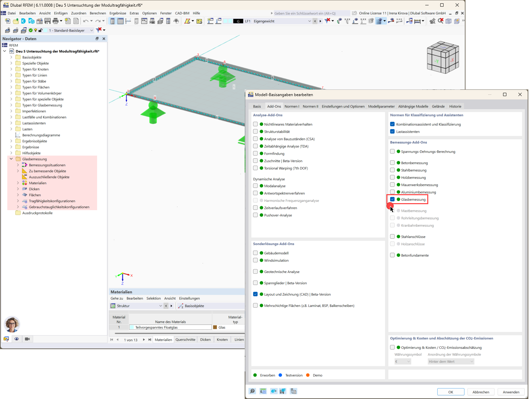Screen dimensions: 532x399
Task: Select the camera recording icon near bottom left
Action: [27, 339]
